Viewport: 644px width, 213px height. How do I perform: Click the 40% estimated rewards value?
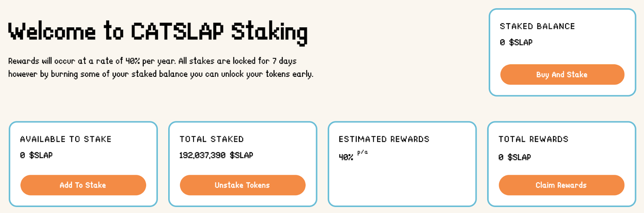coord(346,157)
